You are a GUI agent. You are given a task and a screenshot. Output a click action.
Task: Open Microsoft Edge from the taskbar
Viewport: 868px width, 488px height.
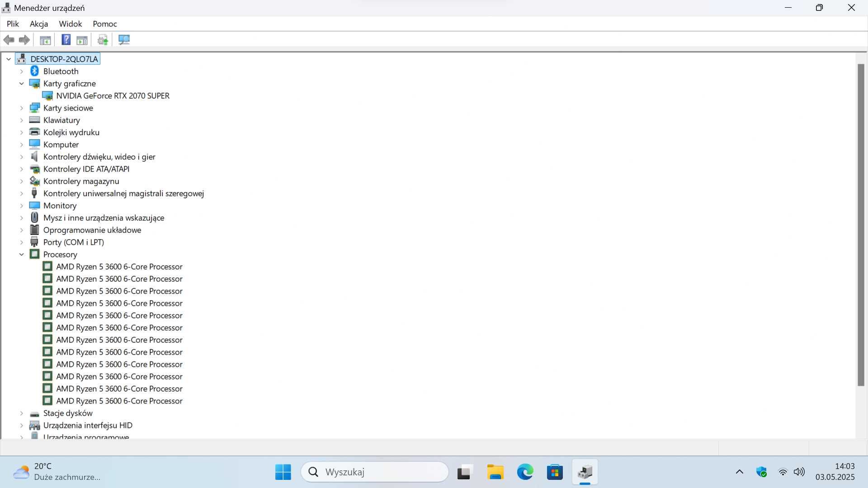point(525,472)
